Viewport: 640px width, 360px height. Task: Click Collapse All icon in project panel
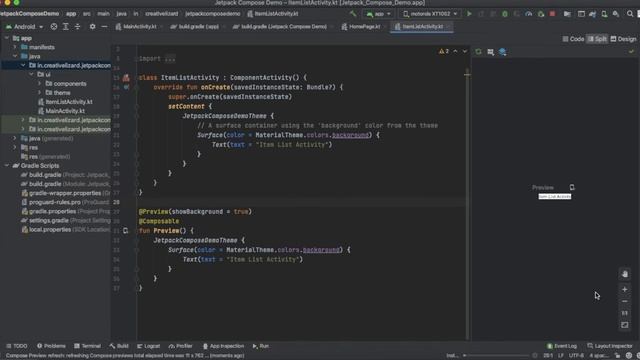(x=78, y=27)
